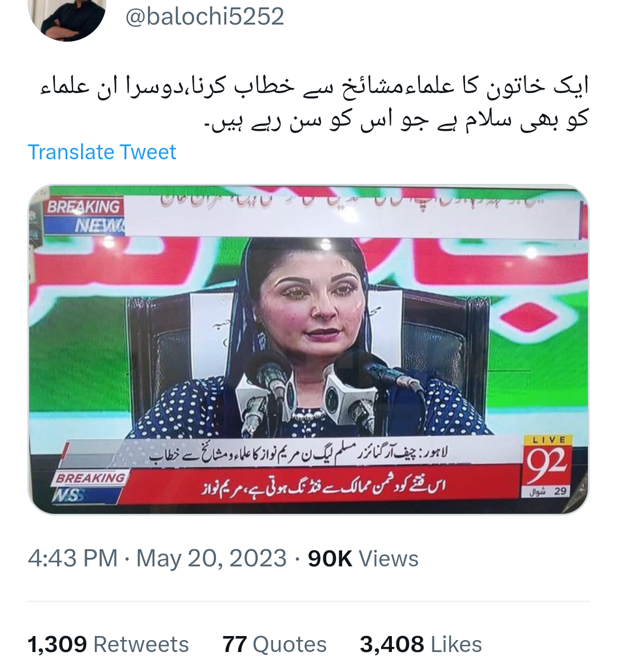Screen dimensions: 617x672
Task: Click the May 20, 2023 date
Action: point(211,558)
